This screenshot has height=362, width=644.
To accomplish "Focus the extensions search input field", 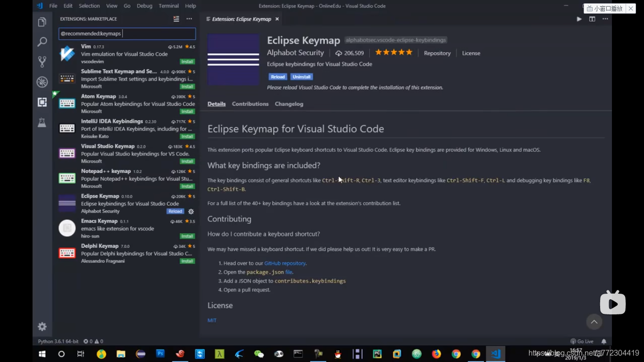I will tap(127, 33).
